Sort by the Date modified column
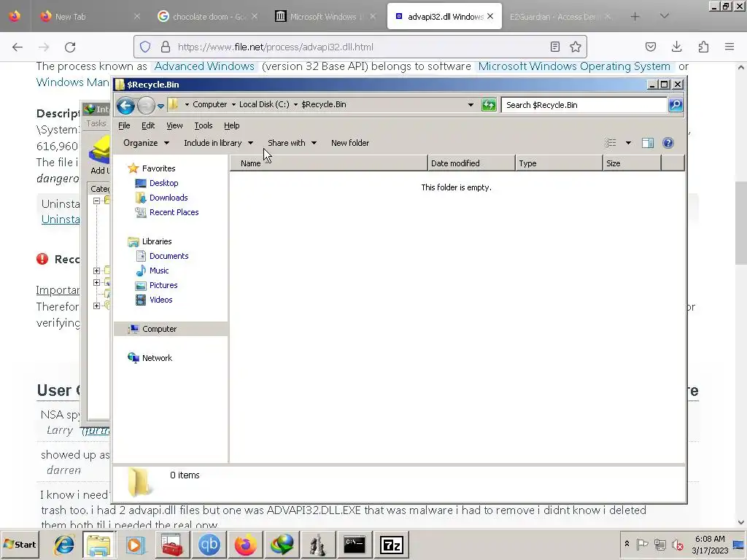The height and width of the screenshot is (560, 747). coord(471,163)
